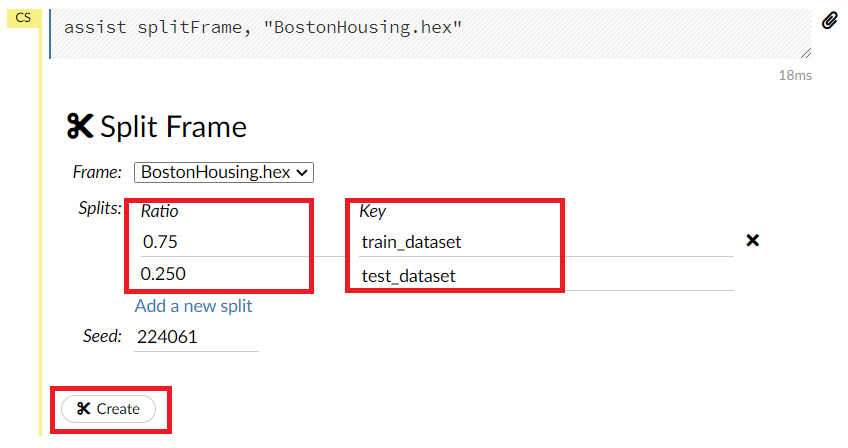This screenshot has width=848, height=448.
Task: Click the 18ms execution time label
Action: (795, 75)
